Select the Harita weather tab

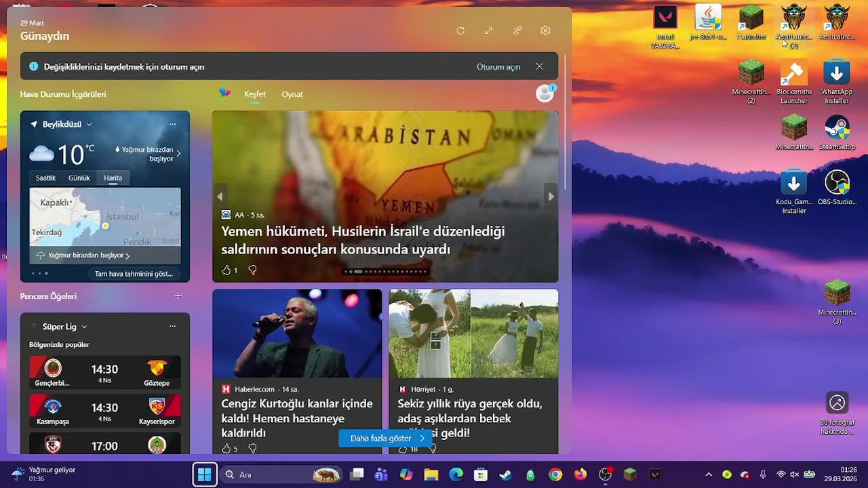pos(113,178)
